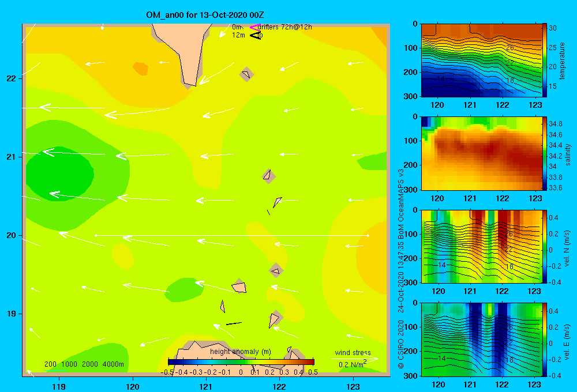This screenshot has height=392, width=577.
Task: Click latitude label 19 on main map
Action: click(11, 314)
